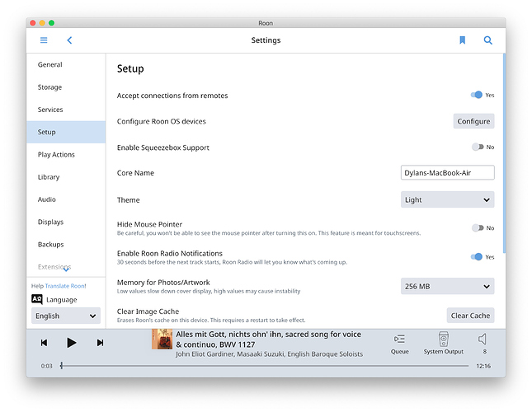
Task: Click the Setup heading text
Action: (x=130, y=68)
